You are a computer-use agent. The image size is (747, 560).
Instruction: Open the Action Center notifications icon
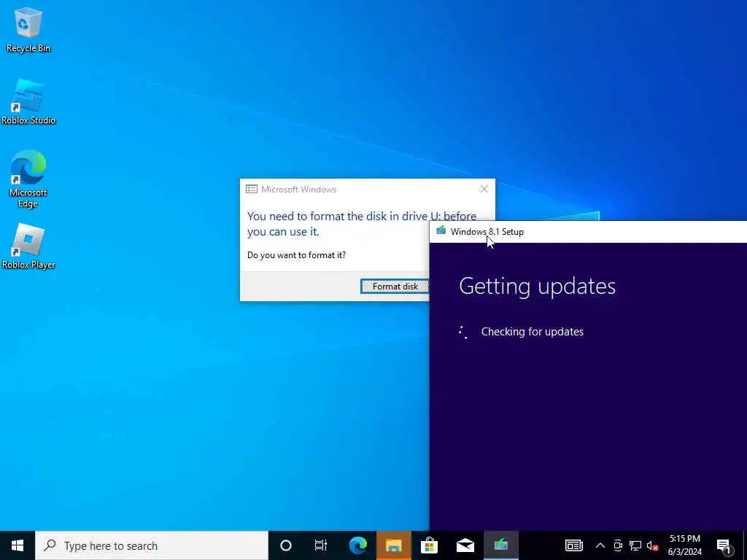[724, 546]
